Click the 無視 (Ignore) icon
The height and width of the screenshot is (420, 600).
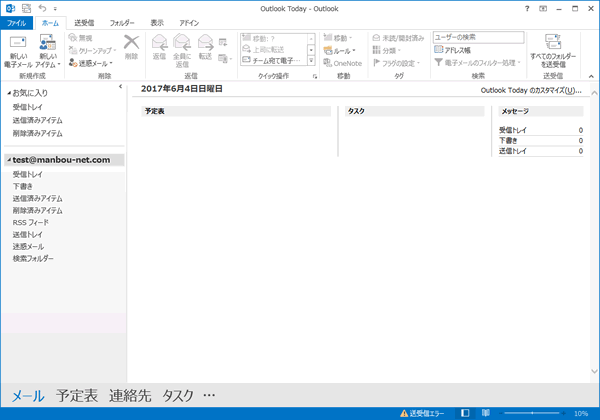[x=73, y=37]
